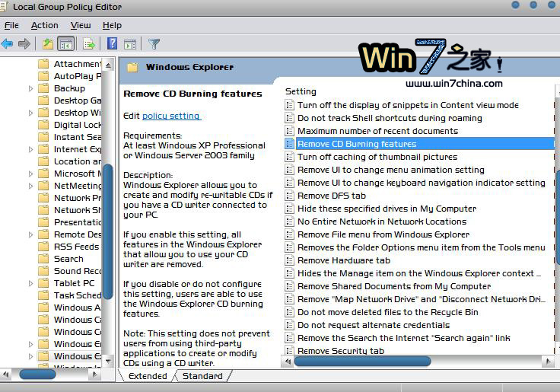Screen dimensions: 560x392
Task: Click the tree scrollbar up arrow
Action: 108,65
